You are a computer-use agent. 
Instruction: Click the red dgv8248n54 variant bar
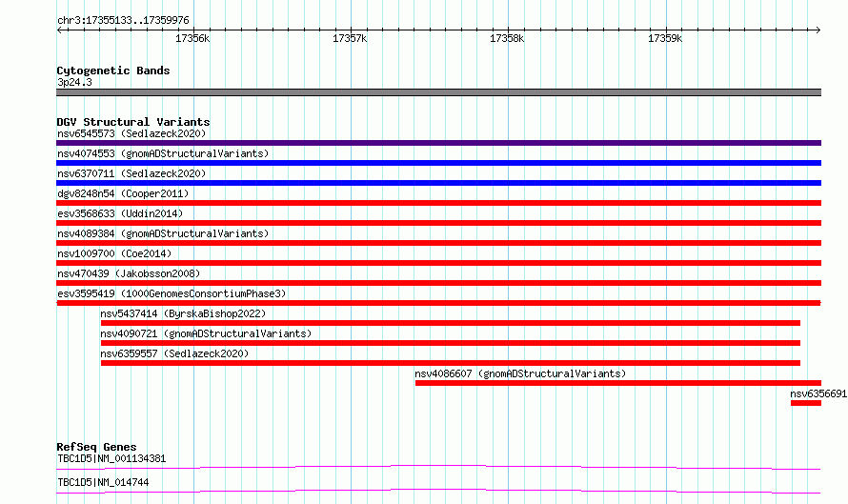tap(438, 203)
